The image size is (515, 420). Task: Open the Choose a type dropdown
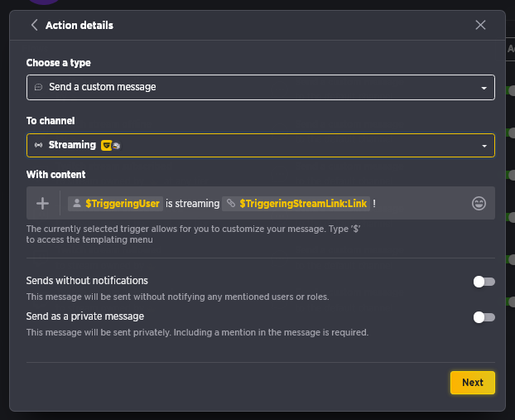(261, 88)
